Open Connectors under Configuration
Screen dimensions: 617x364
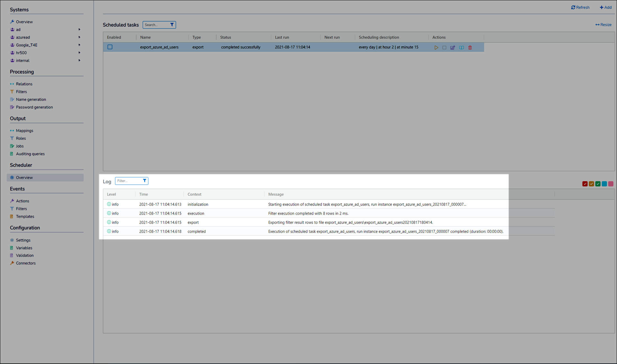click(26, 263)
